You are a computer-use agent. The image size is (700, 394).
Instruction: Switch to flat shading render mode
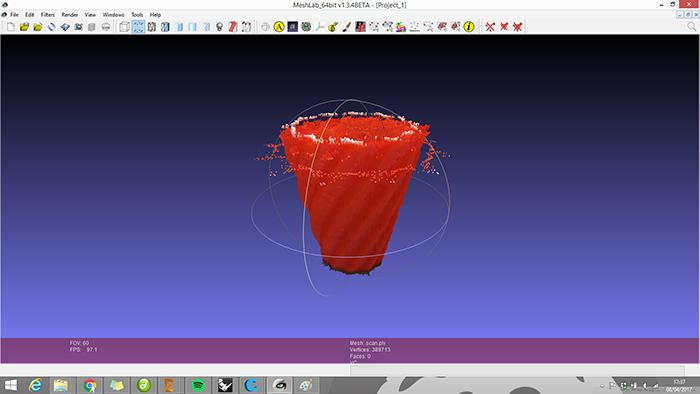tap(192, 27)
